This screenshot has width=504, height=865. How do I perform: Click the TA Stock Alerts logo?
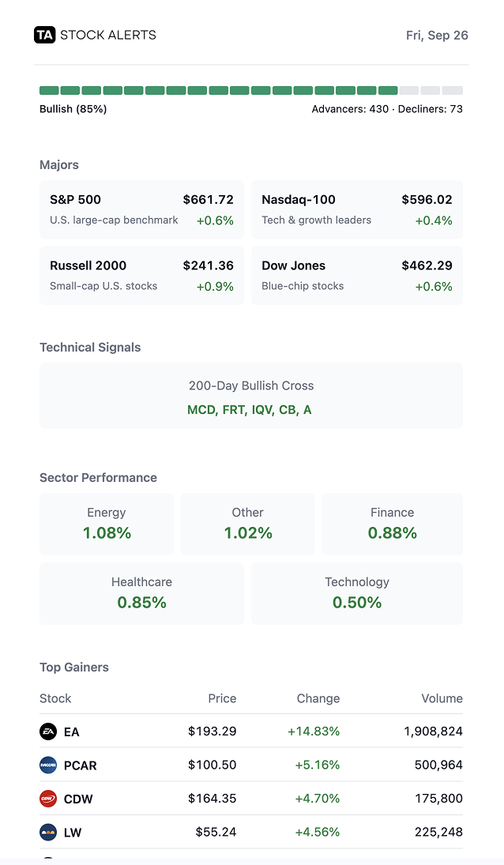coord(95,35)
